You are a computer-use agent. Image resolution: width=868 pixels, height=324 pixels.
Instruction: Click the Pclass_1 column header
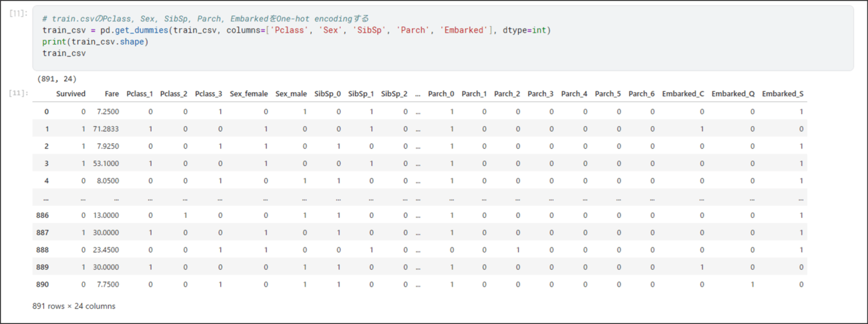[140, 94]
